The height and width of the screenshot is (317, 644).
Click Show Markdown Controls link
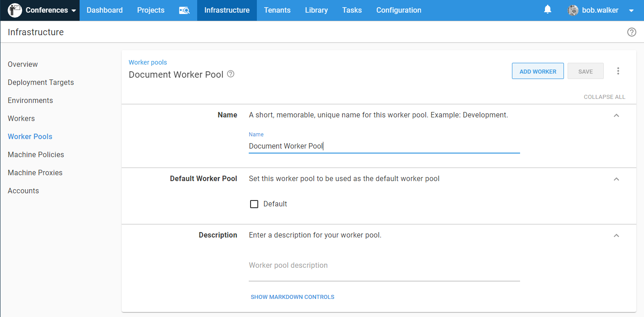click(292, 297)
